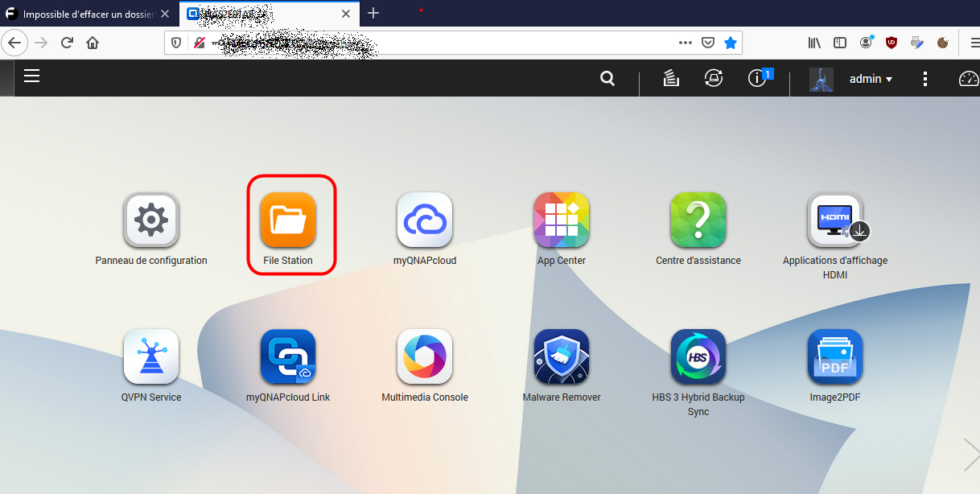This screenshot has width=980, height=494.
Task: Close the QNAP browser tab
Action: point(346,14)
